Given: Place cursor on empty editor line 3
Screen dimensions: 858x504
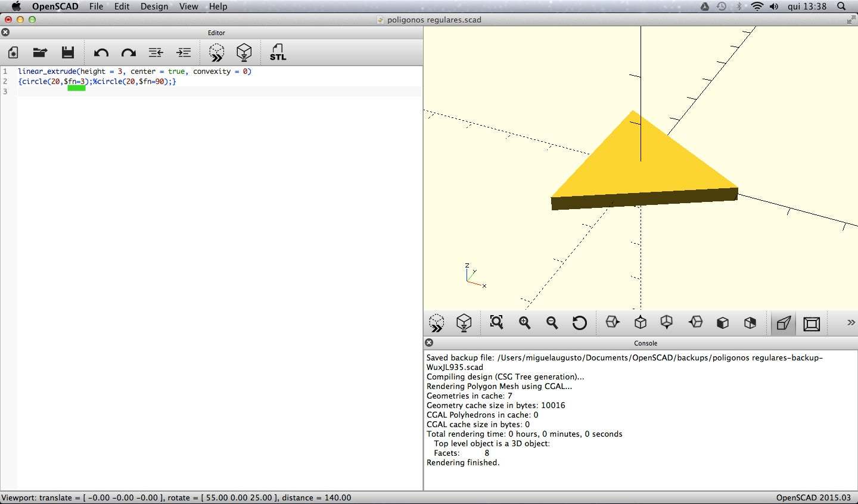Looking at the screenshot, I should (x=219, y=92).
